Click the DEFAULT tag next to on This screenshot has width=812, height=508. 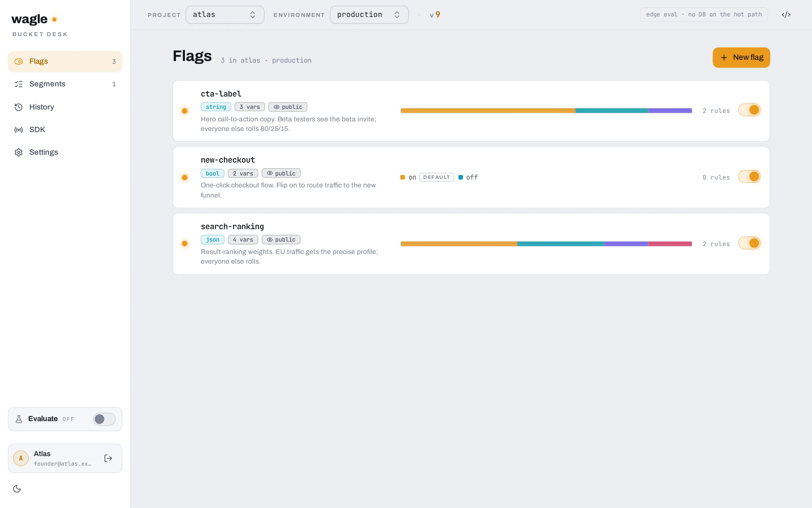point(436,178)
